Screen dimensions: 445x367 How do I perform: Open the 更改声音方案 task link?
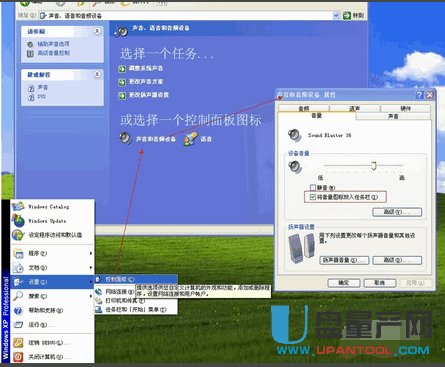click(146, 82)
